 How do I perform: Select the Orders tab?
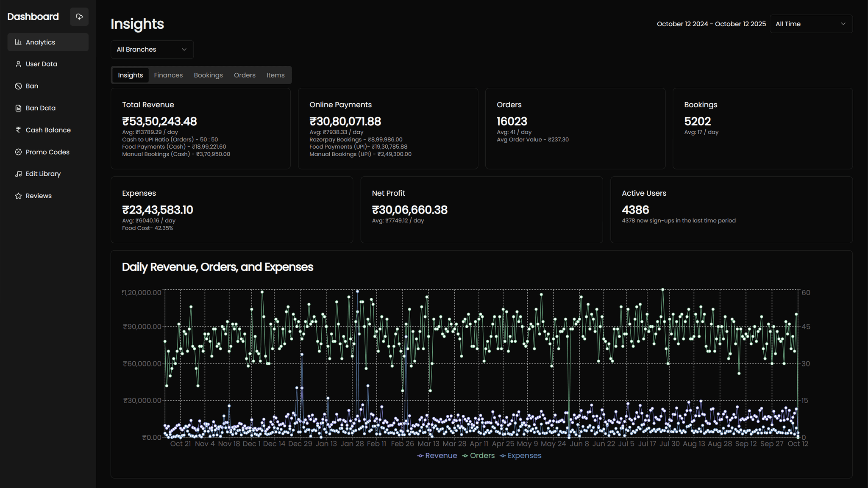tap(245, 75)
